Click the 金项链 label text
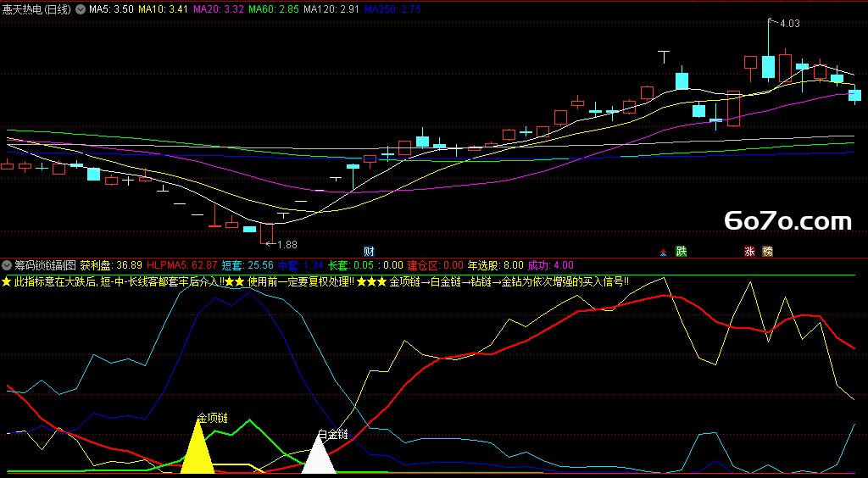 [213, 418]
